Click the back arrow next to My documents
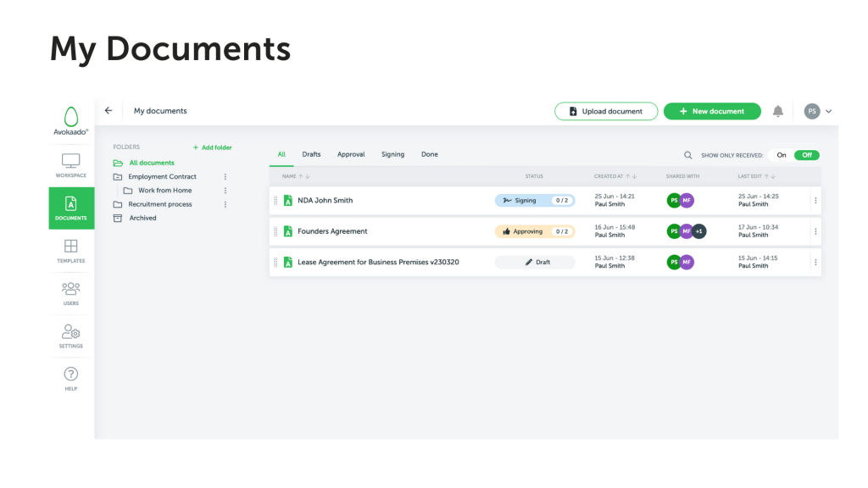 [108, 110]
